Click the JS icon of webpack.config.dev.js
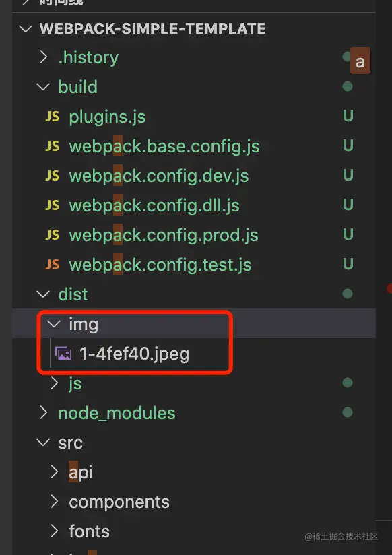The height and width of the screenshot is (555, 392). pos(53,176)
